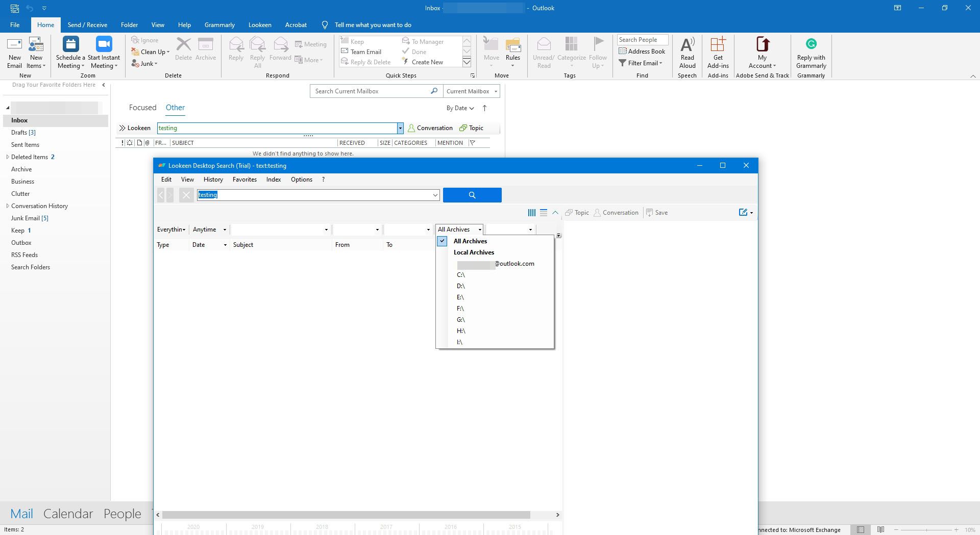Viewport: 980px width, 535px height.
Task: Start an instant Zoom meeting
Action: 104,53
